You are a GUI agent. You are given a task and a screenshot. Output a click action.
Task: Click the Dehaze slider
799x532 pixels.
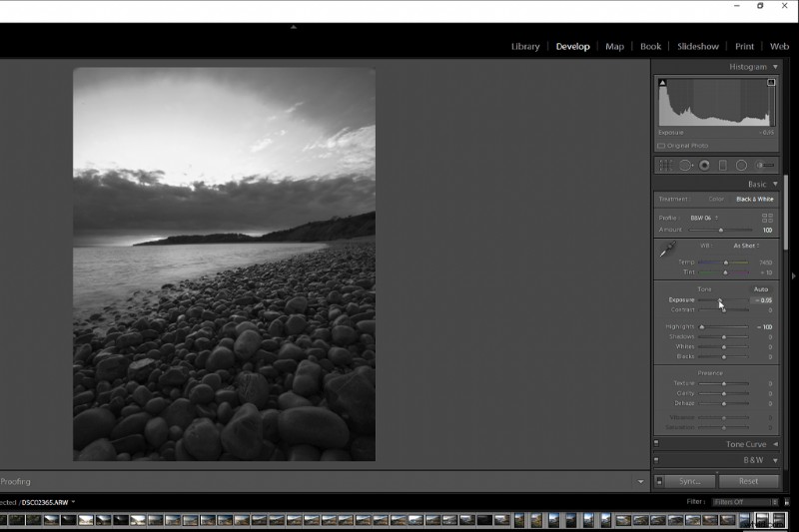click(723, 403)
